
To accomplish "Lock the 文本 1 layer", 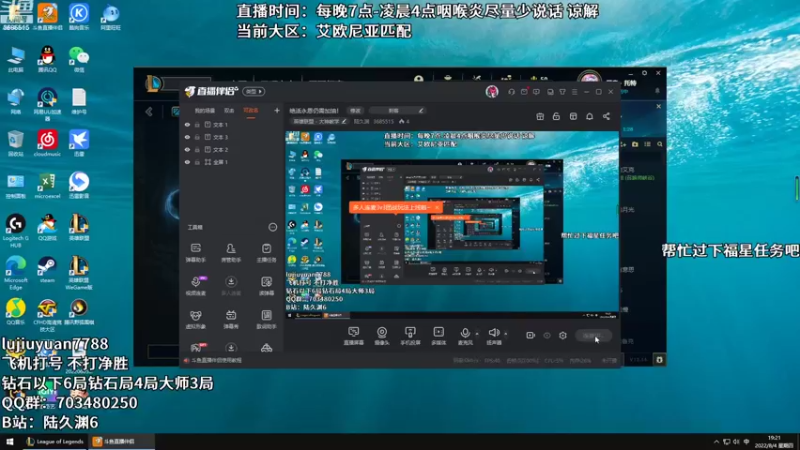I will coord(197,124).
